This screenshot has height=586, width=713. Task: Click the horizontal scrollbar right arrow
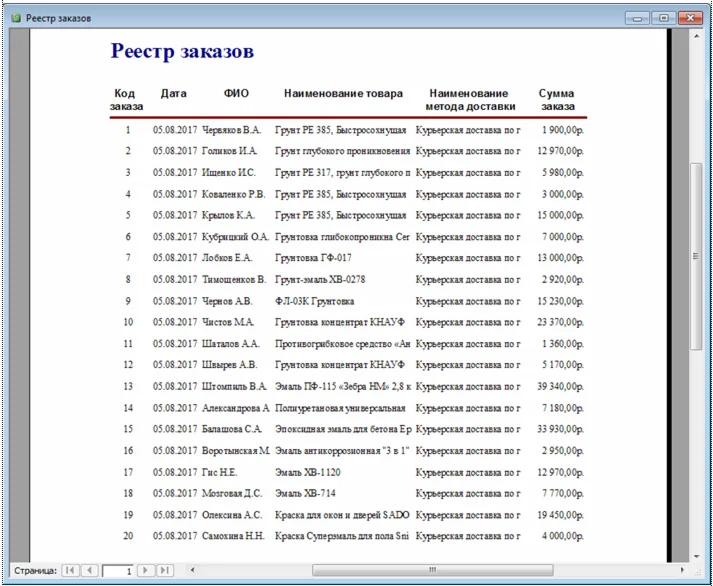click(682, 570)
